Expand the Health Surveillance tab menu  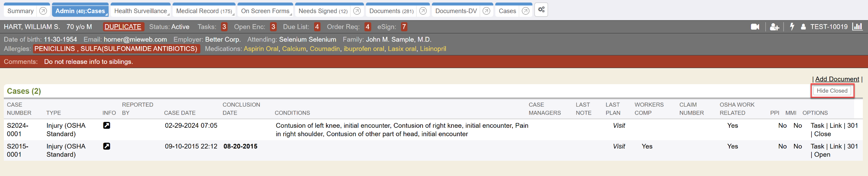tap(169, 15)
